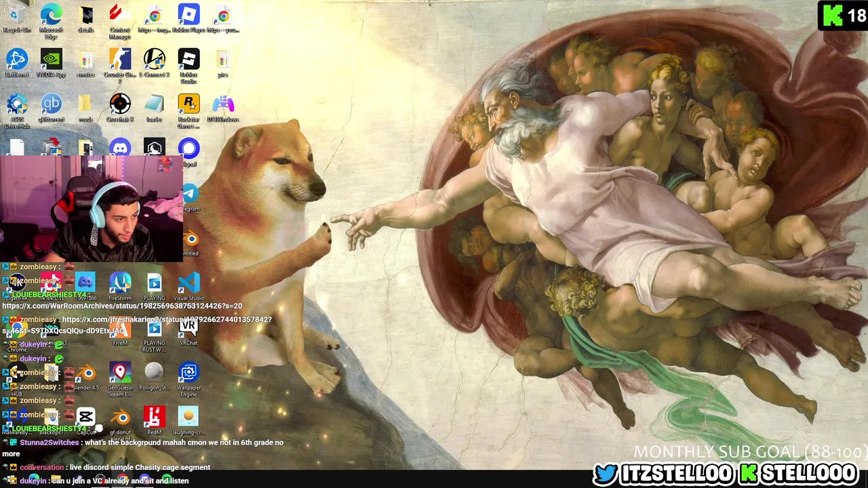The height and width of the screenshot is (488, 868).
Task: Select the 'pics' folder
Action: pyautogui.click(x=223, y=63)
